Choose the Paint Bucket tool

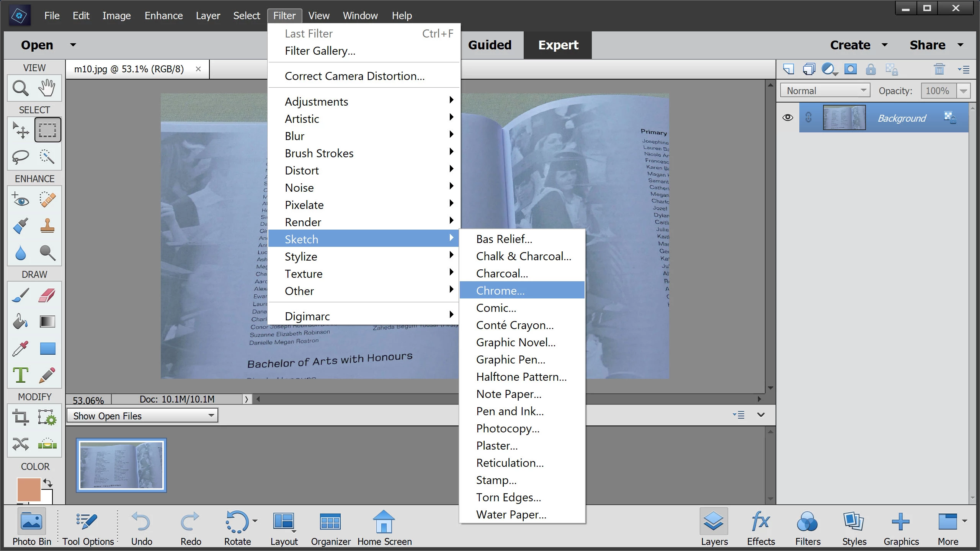coord(20,321)
